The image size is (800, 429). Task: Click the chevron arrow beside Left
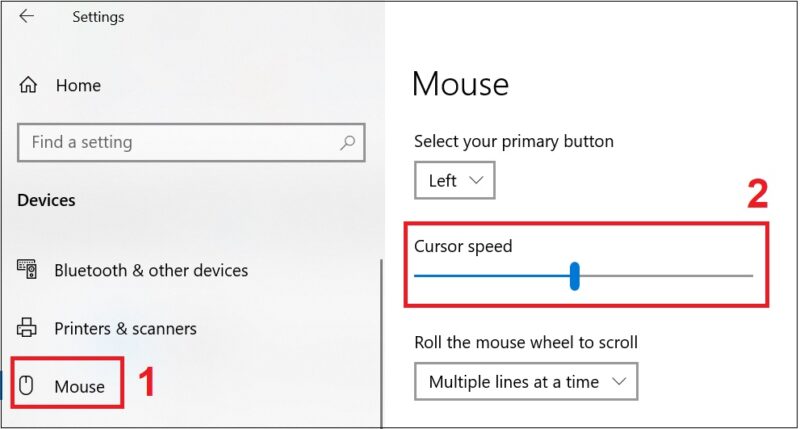tap(476, 181)
